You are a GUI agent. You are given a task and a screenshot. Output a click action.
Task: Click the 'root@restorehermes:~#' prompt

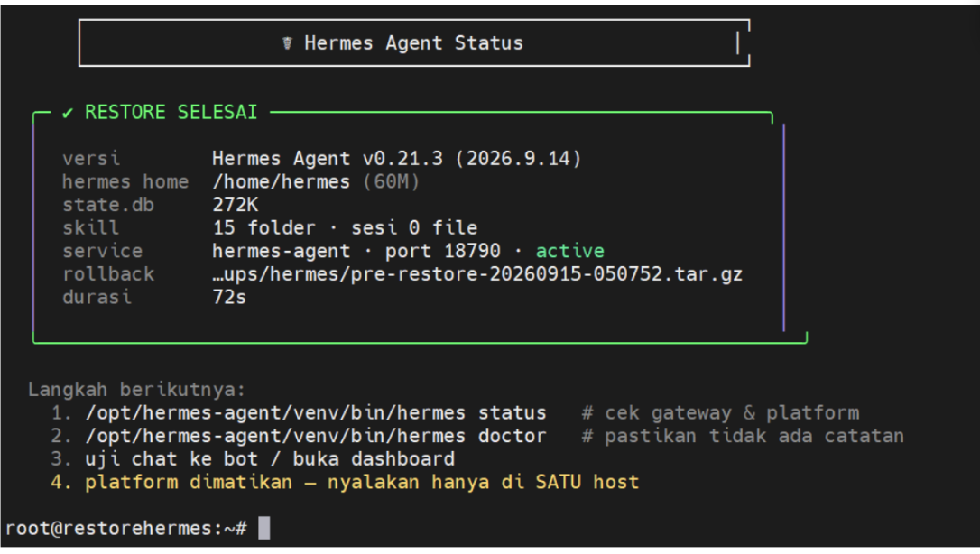tap(126, 529)
